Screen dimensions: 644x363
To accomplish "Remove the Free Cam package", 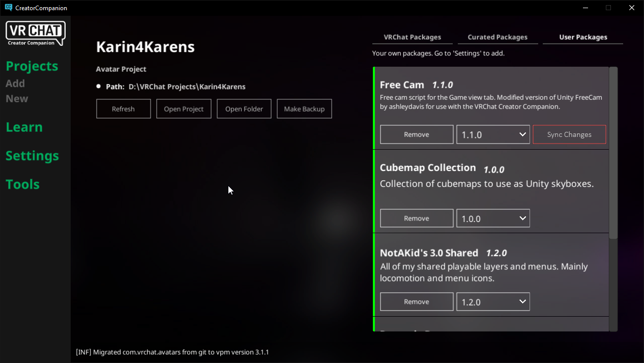I will click(x=417, y=134).
